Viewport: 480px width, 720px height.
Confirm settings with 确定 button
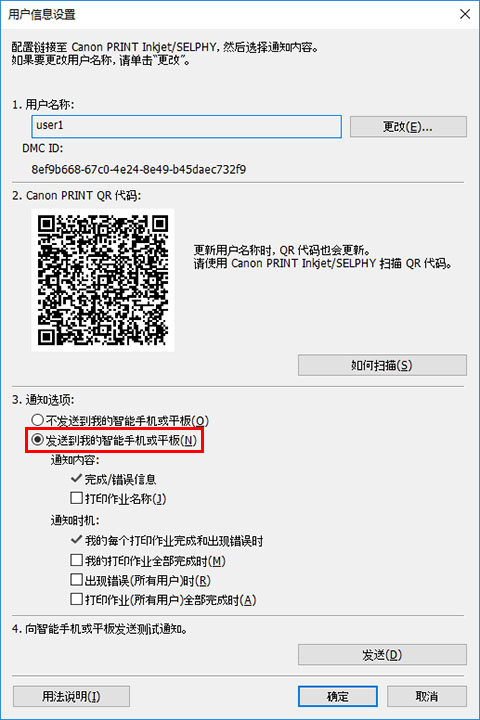338,697
